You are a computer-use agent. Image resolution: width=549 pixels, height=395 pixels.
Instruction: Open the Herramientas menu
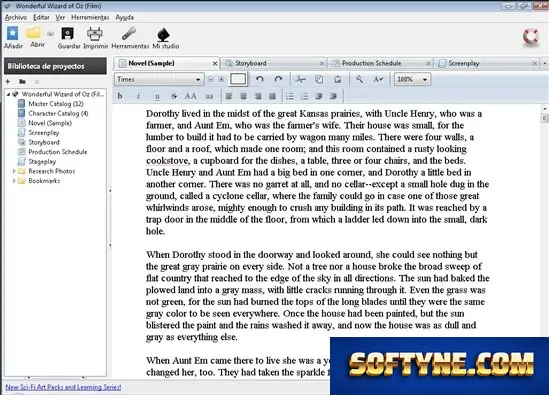pyautogui.click(x=90, y=17)
